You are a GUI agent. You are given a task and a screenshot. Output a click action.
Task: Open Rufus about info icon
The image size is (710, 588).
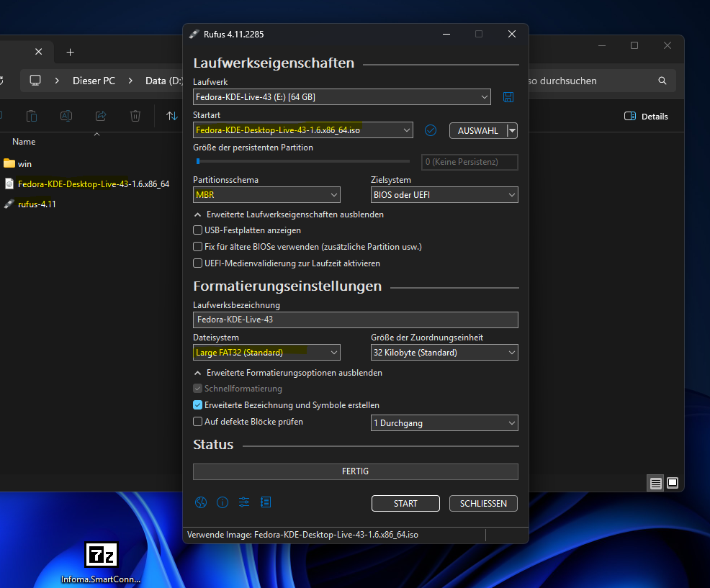coord(223,502)
